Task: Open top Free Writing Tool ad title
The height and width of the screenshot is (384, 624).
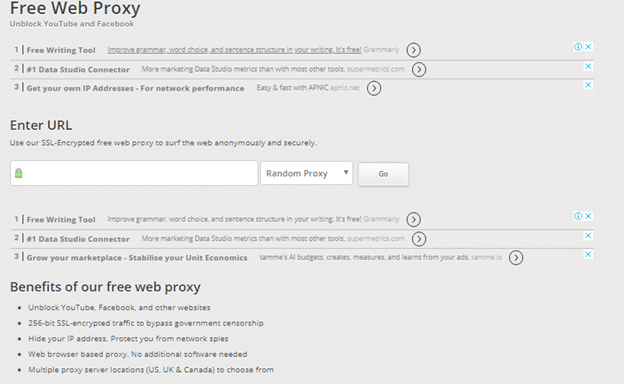Action: tap(61, 50)
